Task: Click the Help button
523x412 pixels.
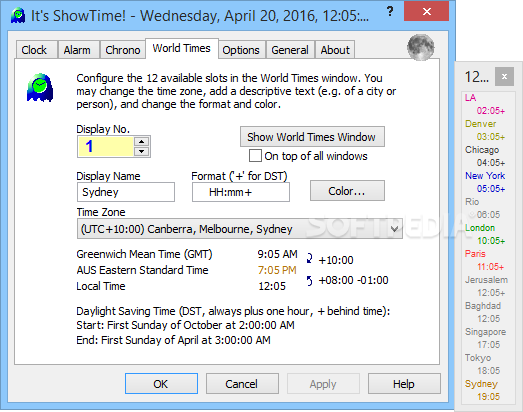Action: 404,384
